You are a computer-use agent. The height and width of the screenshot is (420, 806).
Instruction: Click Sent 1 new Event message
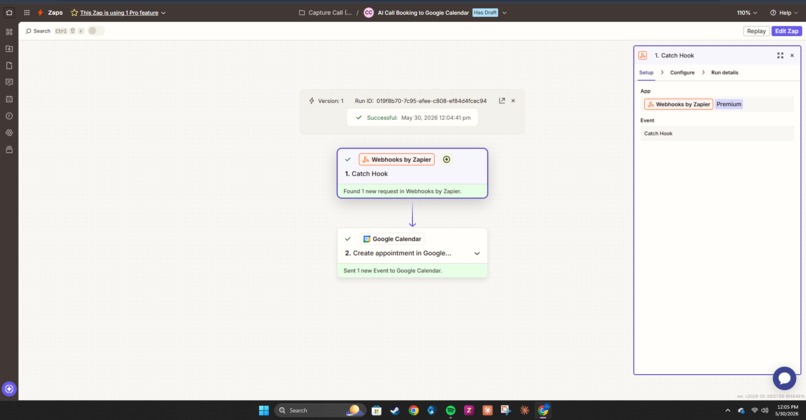(393, 270)
